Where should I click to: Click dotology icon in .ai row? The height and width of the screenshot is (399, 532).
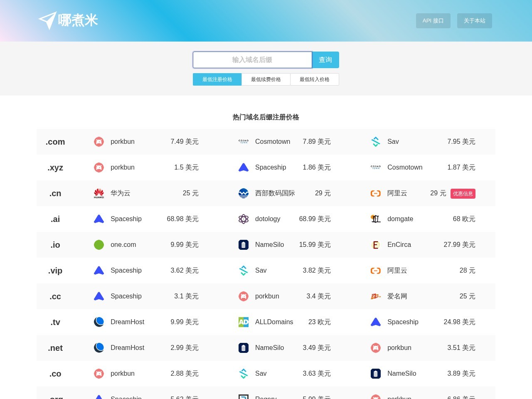(x=244, y=219)
